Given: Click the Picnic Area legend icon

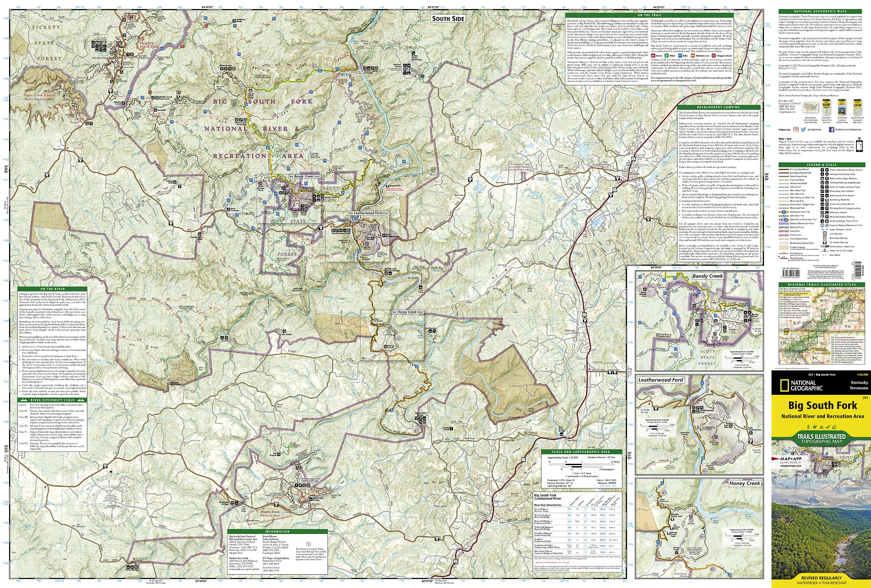Looking at the screenshot, I should [822, 191].
